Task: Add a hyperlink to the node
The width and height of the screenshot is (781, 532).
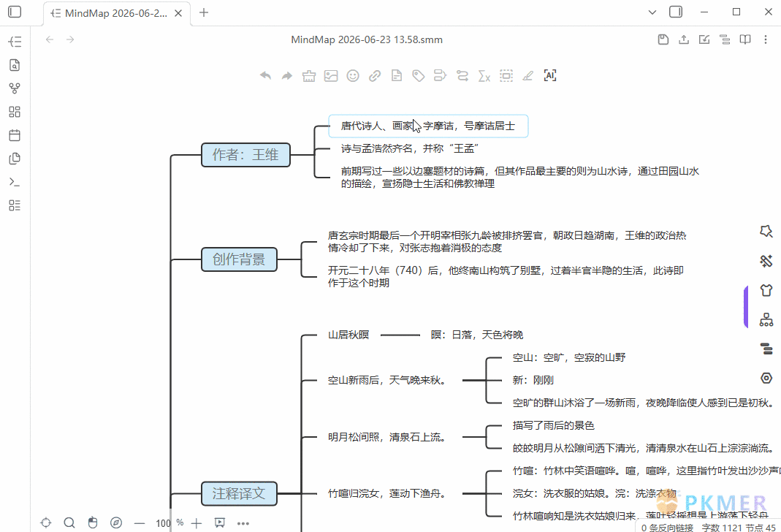Action: coord(375,76)
